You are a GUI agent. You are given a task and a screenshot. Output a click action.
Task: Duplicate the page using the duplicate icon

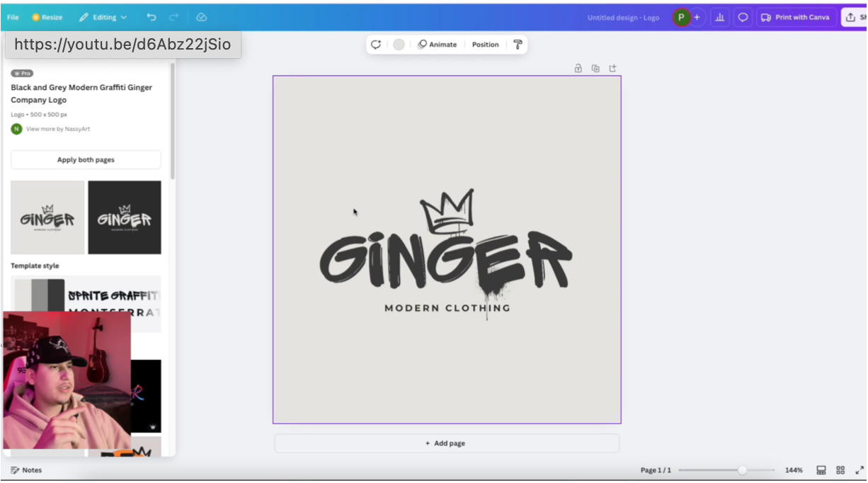[595, 69]
